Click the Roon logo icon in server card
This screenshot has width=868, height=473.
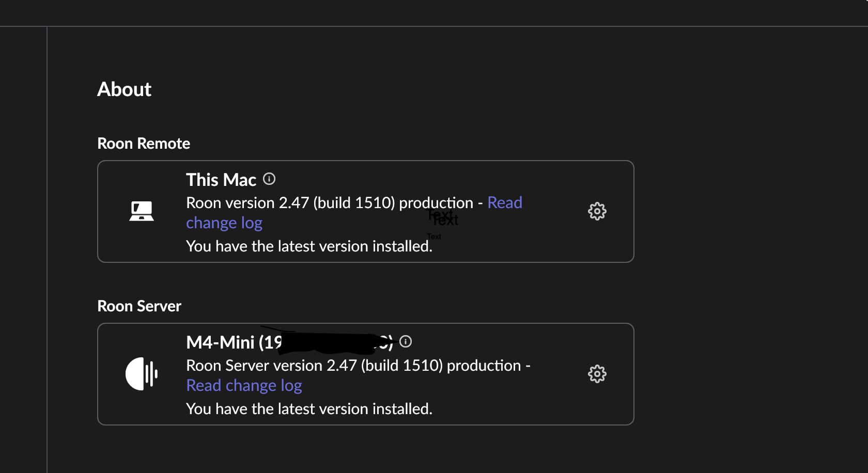pyautogui.click(x=142, y=374)
